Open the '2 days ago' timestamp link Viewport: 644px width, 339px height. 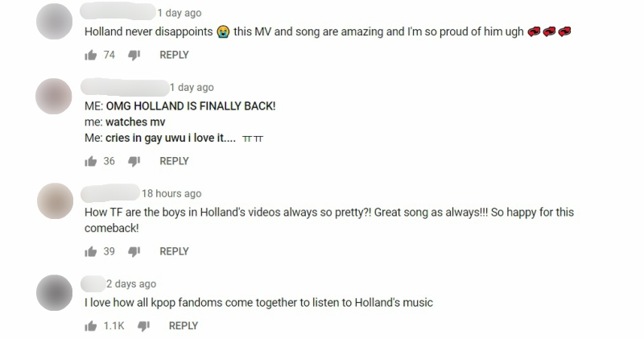tap(131, 284)
